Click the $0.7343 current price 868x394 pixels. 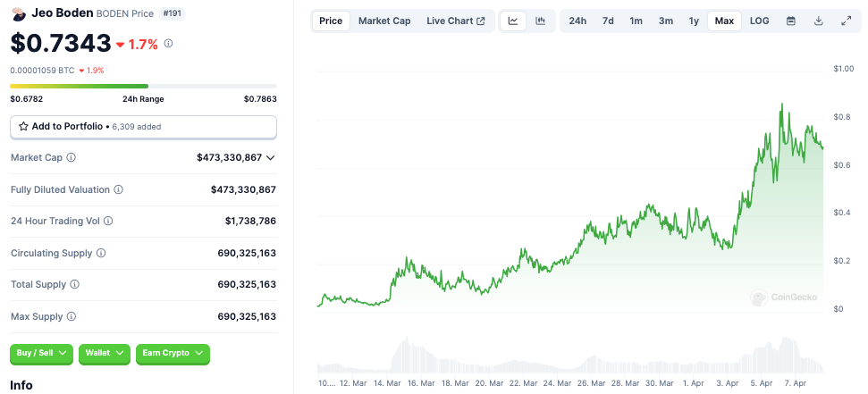click(61, 43)
